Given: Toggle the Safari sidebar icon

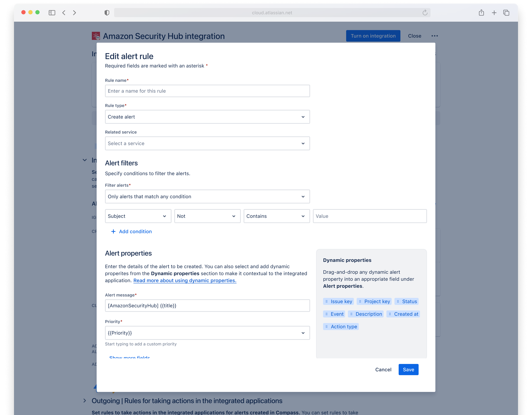Looking at the screenshot, I should tap(52, 13).
